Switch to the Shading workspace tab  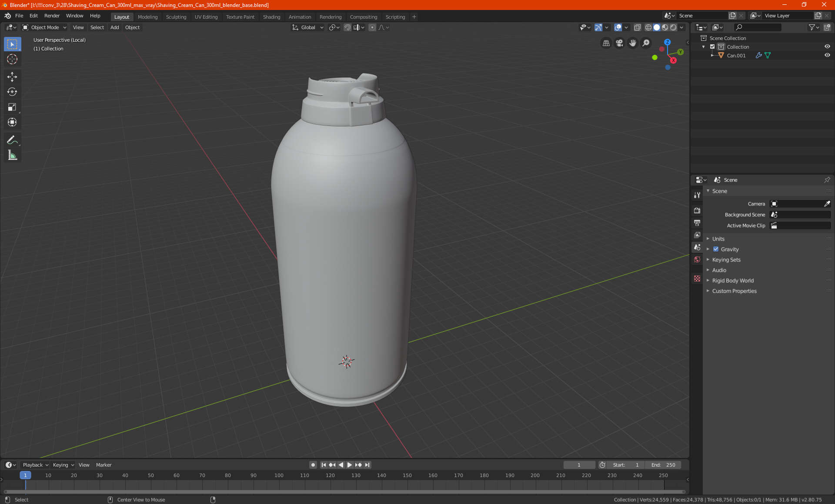271,17
